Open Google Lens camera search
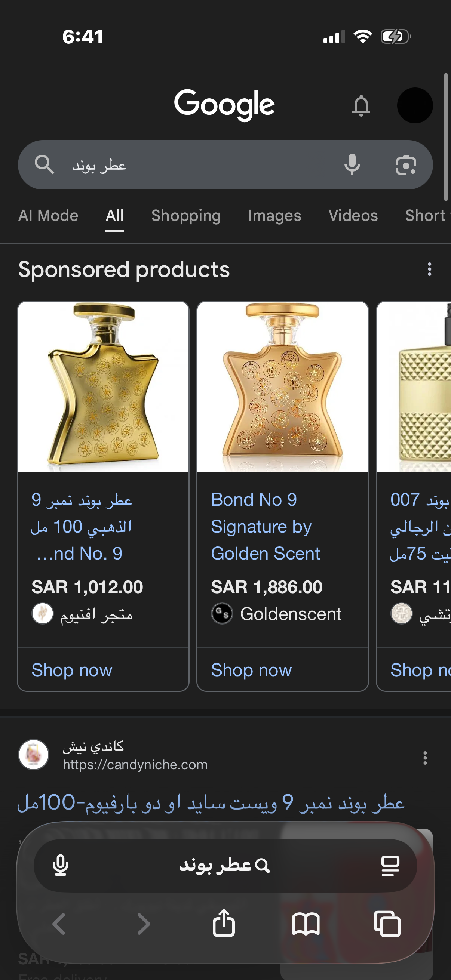This screenshot has height=980, width=451. tap(406, 165)
